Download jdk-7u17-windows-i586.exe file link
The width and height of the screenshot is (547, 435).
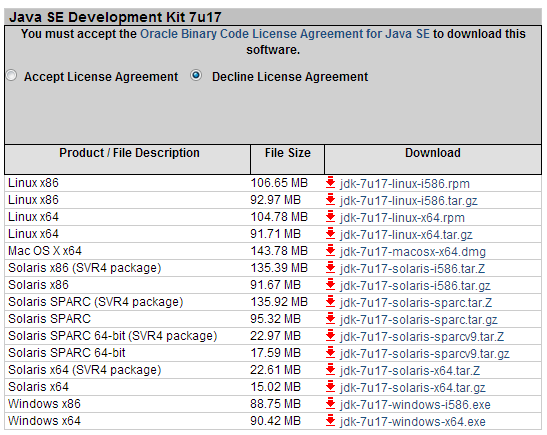point(415,405)
